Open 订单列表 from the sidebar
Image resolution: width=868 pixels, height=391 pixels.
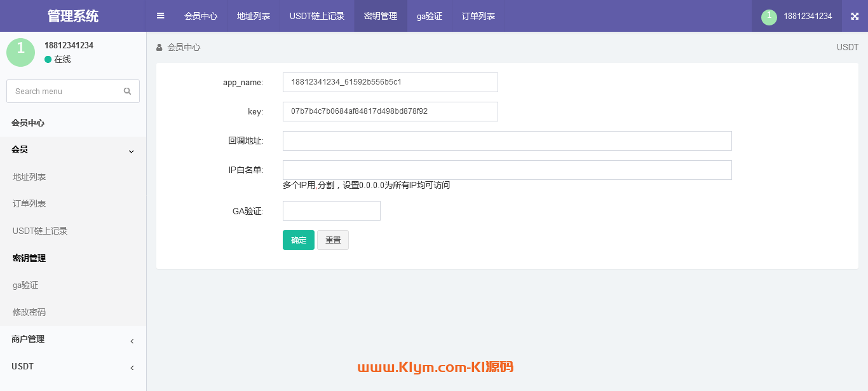point(29,203)
